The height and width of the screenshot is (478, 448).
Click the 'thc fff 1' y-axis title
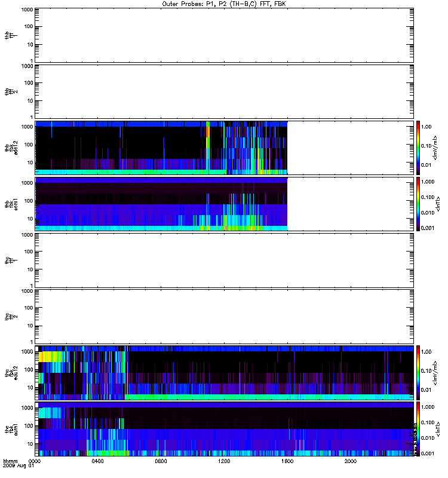(x=11, y=261)
